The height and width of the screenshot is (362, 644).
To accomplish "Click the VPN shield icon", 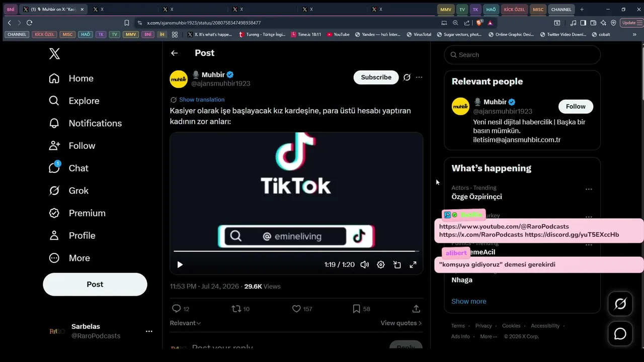I will click(x=613, y=23).
